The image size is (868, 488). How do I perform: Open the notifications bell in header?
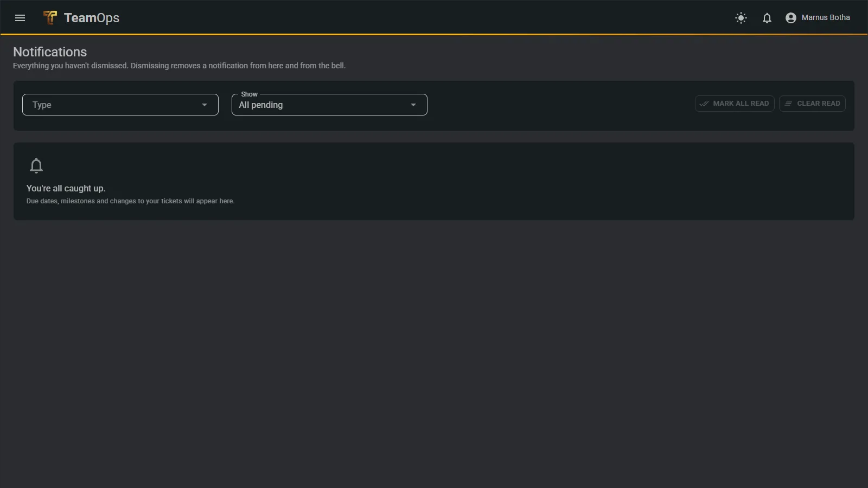coord(767,18)
